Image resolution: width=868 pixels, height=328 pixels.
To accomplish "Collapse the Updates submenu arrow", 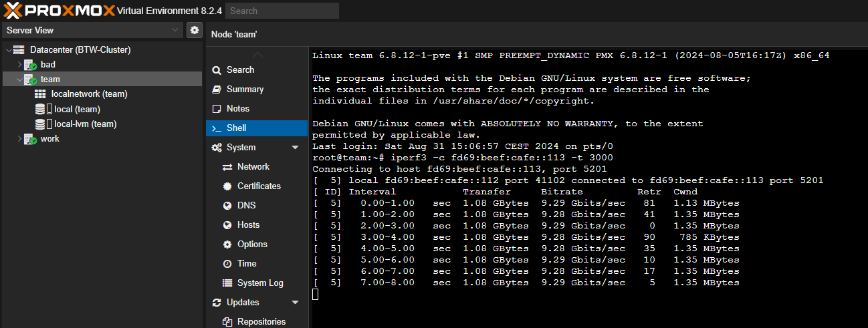I will coord(295,303).
